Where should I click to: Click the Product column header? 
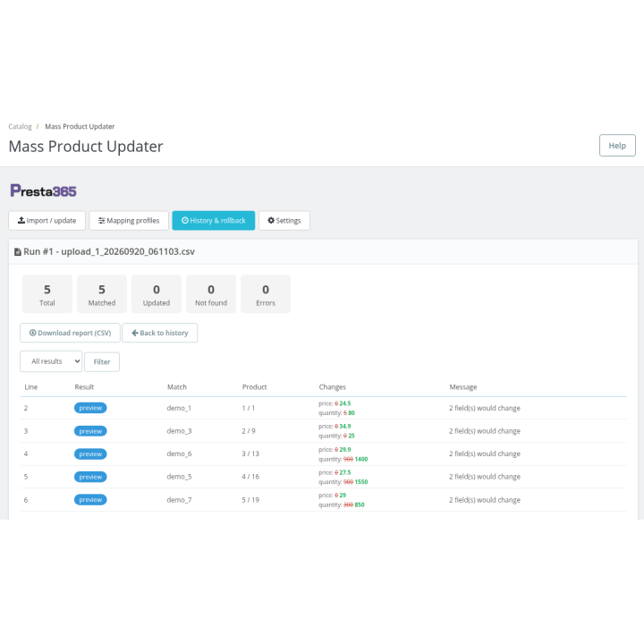click(255, 387)
